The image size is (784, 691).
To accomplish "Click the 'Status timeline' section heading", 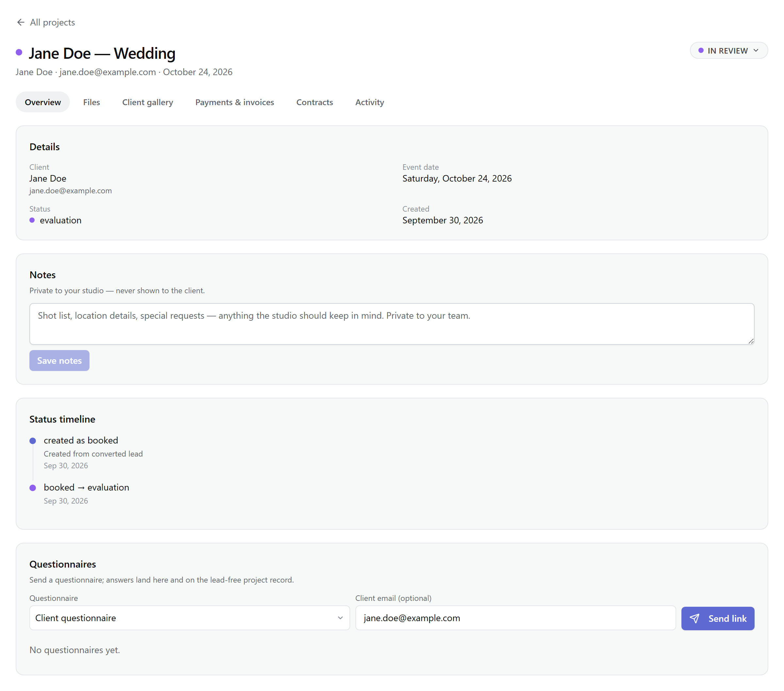I will [62, 419].
